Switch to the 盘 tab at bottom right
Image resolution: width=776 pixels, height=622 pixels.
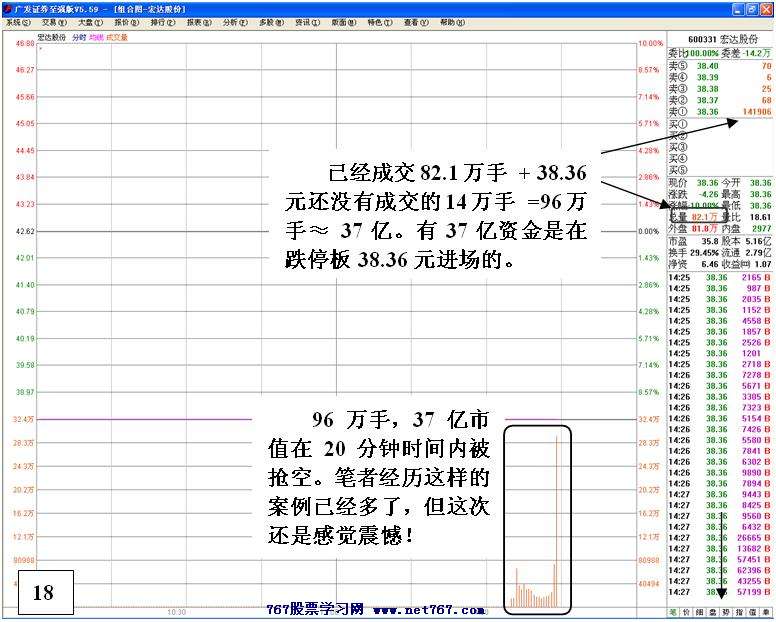pos(713,613)
